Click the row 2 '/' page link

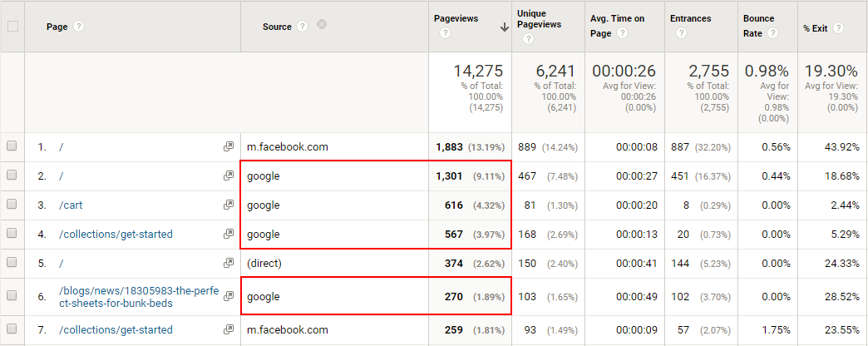pyautogui.click(x=62, y=176)
